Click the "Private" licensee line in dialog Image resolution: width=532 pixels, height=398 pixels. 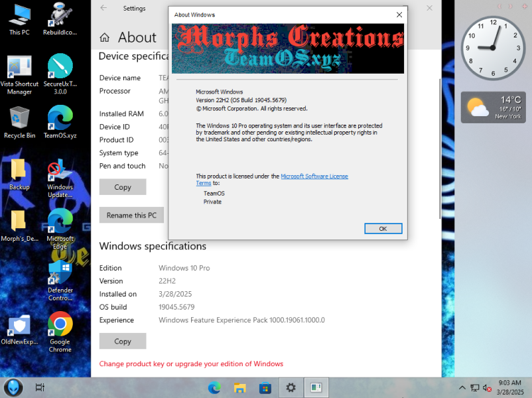(x=212, y=202)
